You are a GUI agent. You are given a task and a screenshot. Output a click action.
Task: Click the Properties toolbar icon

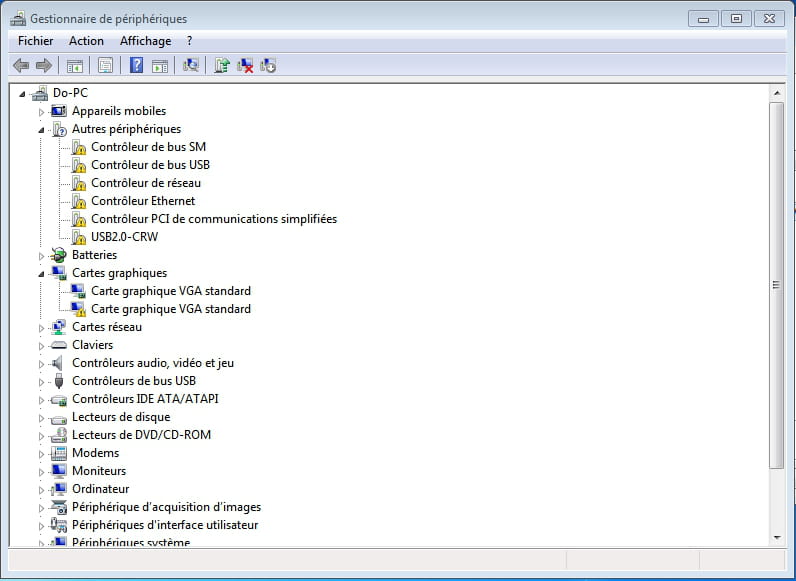(105, 66)
